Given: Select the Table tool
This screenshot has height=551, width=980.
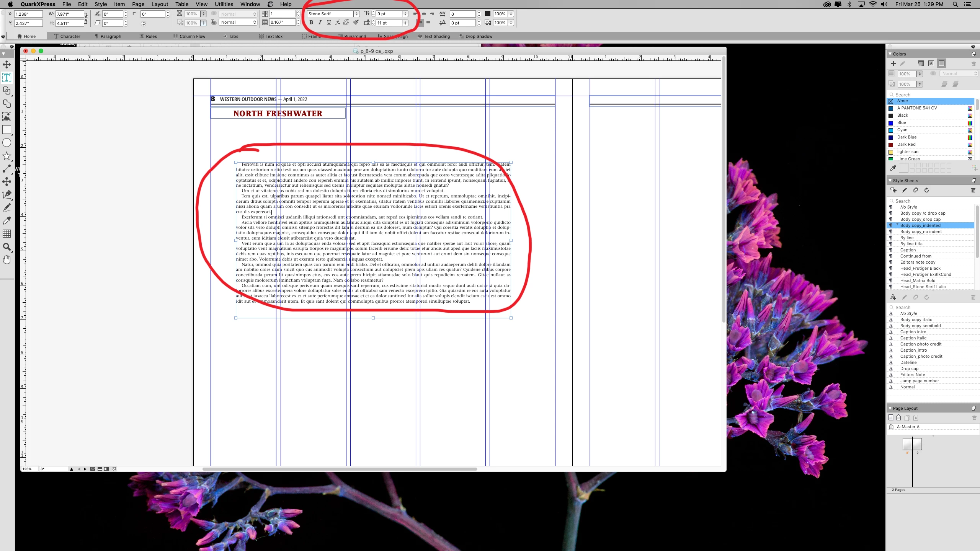Looking at the screenshot, I should tap(7, 233).
